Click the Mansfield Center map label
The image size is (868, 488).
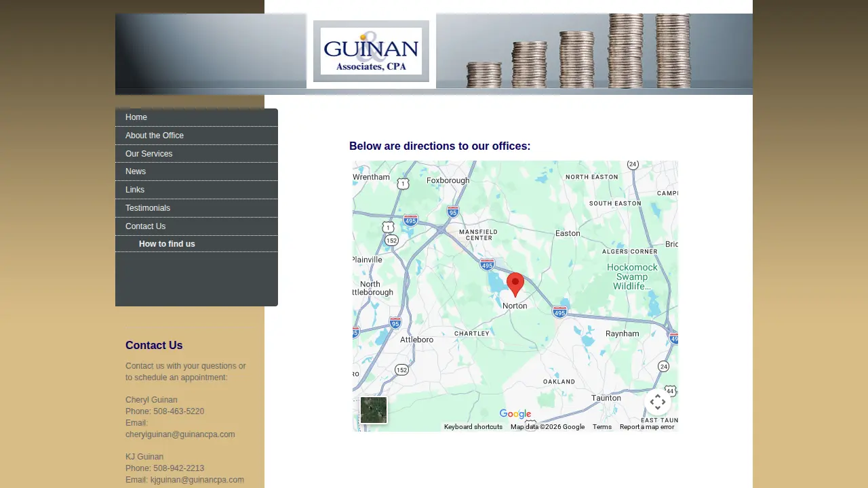479,235
